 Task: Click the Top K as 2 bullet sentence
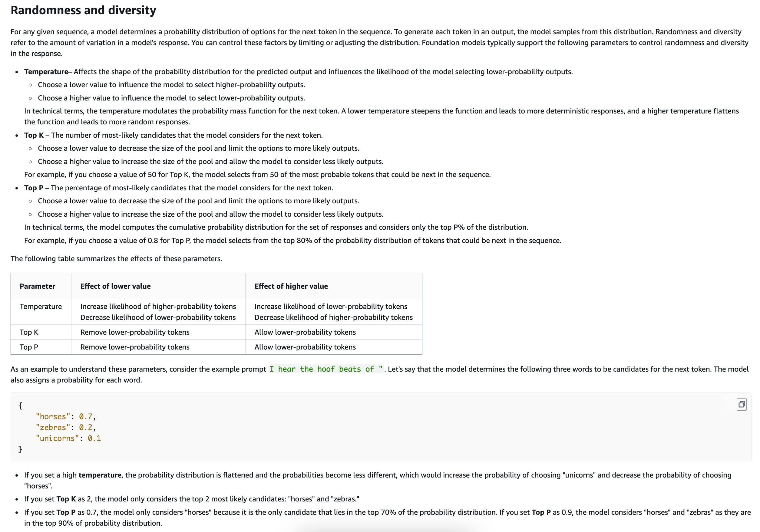[191, 499]
